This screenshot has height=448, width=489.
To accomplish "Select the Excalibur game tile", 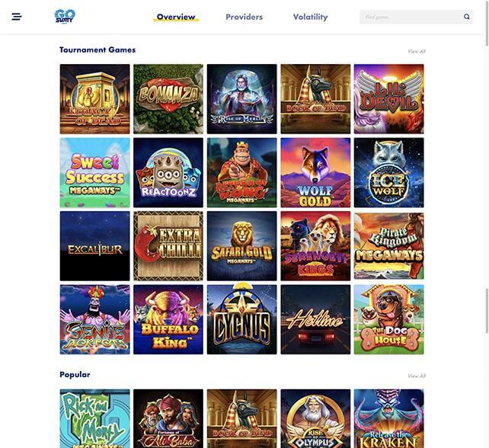I will point(94,246).
